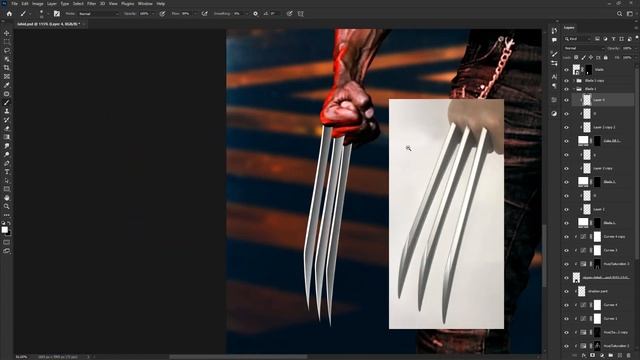Open the Layer menu
Image resolution: width=640 pixels, height=360 pixels.
[x=52, y=4]
